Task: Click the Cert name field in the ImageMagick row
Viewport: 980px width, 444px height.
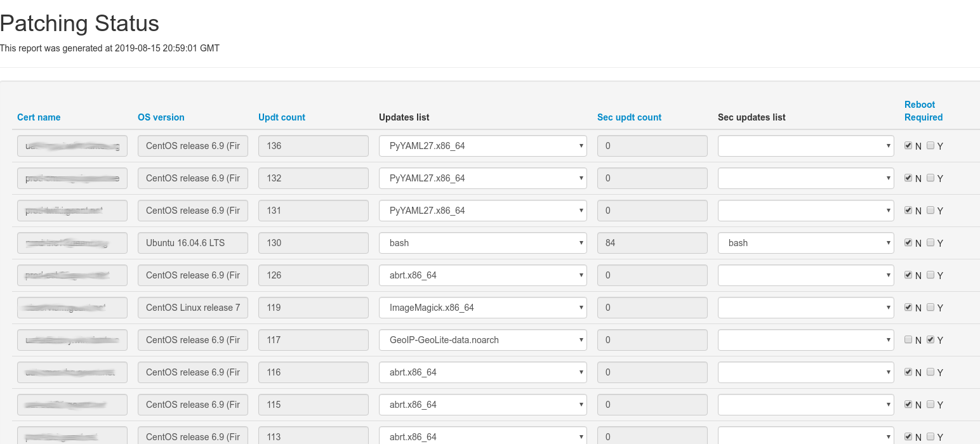Action: 72,308
